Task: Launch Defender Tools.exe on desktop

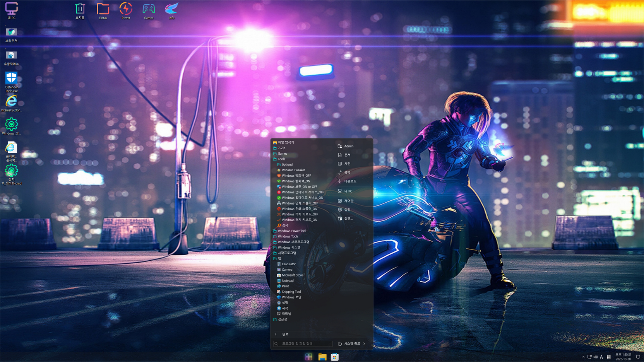Action: [x=11, y=82]
